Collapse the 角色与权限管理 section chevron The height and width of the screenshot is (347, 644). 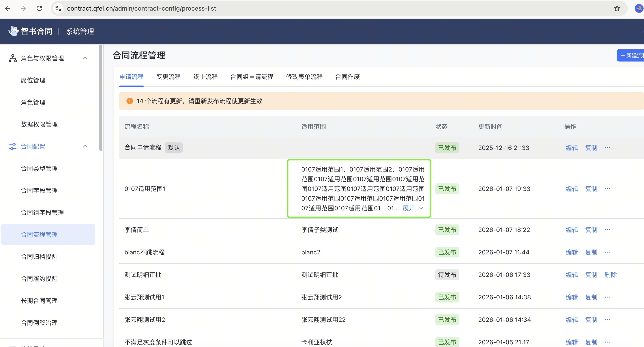[x=85, y=58]
